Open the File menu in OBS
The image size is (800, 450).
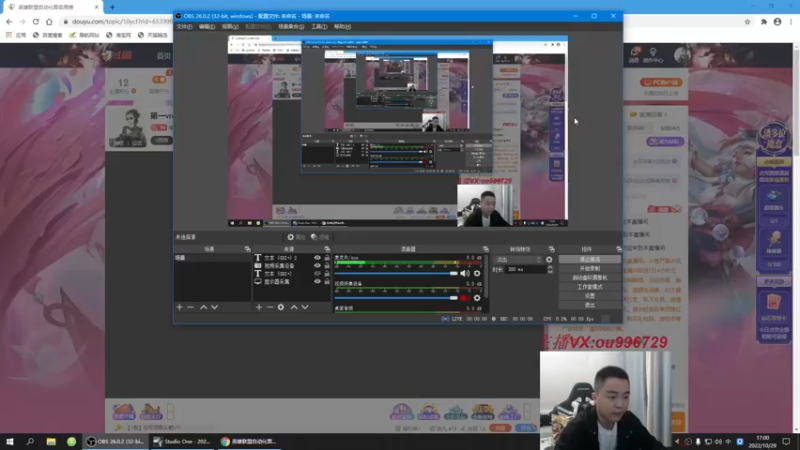[184, 27]
